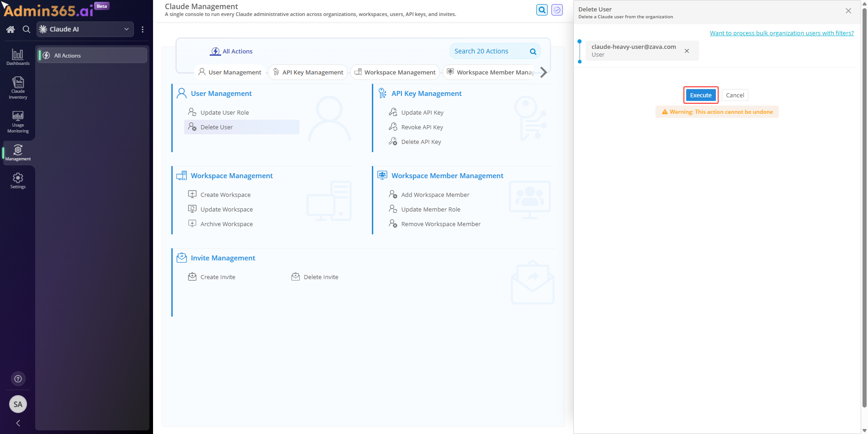Open the sidebar search magnifier
The width and height of the screenshot is (868, 434).
click(26, 29)
